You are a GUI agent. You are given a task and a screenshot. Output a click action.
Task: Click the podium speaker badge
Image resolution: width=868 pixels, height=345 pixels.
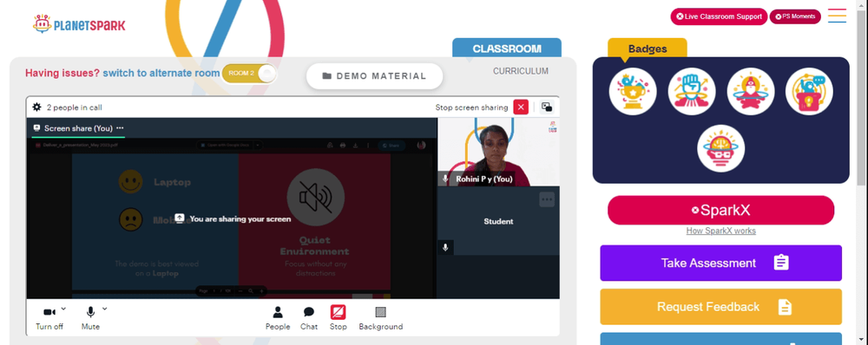[x=809, y=91]
